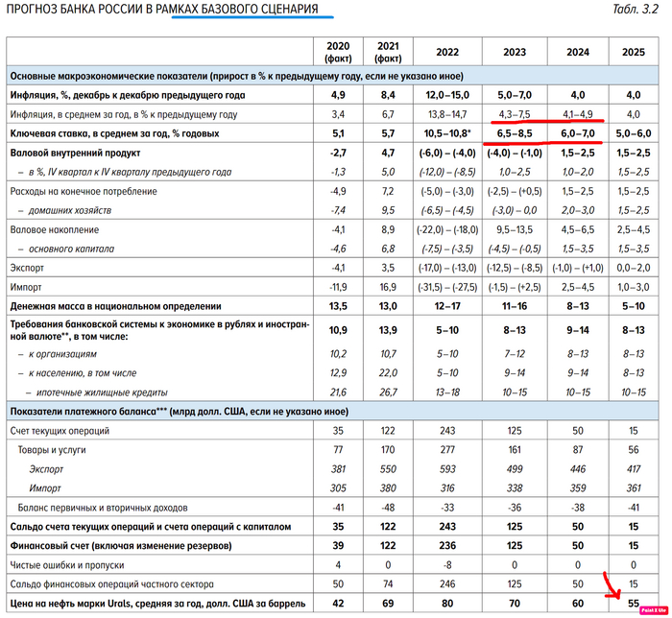
Task: Click the '2025' column header
Action: click(634, 52)
